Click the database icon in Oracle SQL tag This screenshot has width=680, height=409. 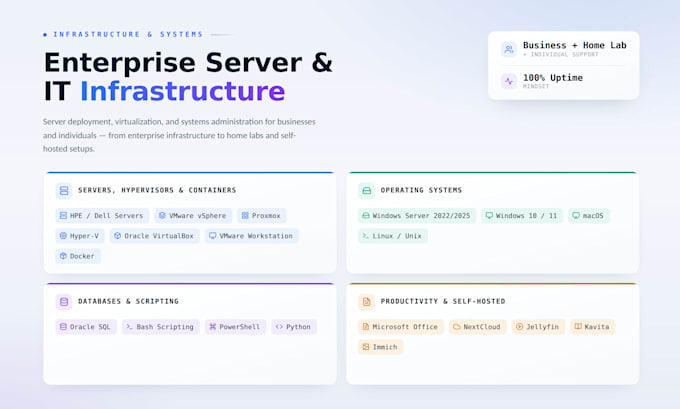pos(63,327)
